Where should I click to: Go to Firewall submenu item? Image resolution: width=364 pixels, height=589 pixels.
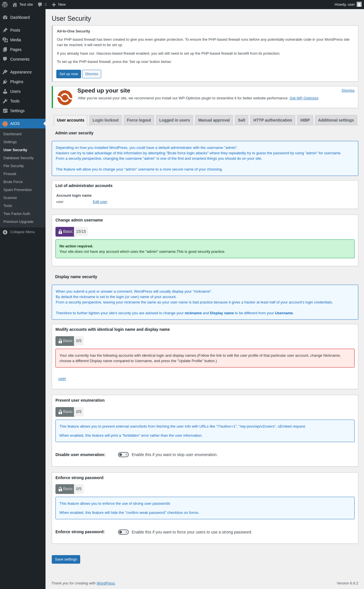(23, 174)
